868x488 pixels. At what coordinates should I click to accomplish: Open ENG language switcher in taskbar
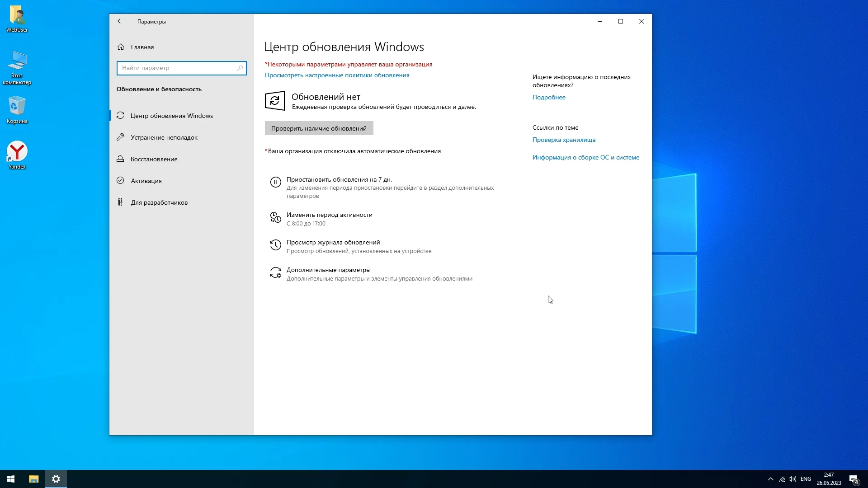[806, 479]
